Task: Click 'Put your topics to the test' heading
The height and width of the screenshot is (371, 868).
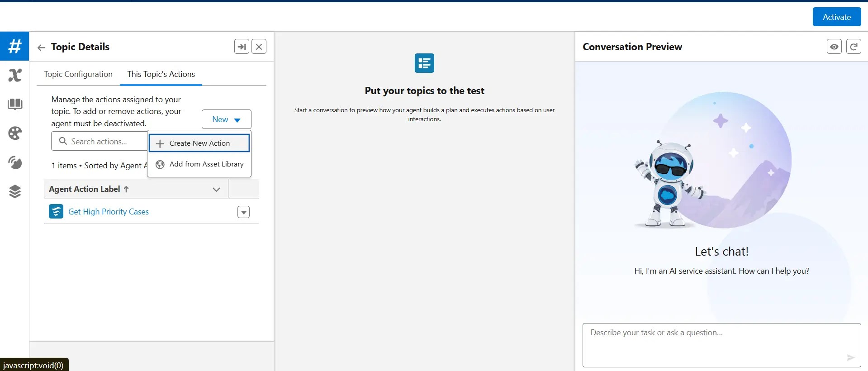Action: point(424,91)
